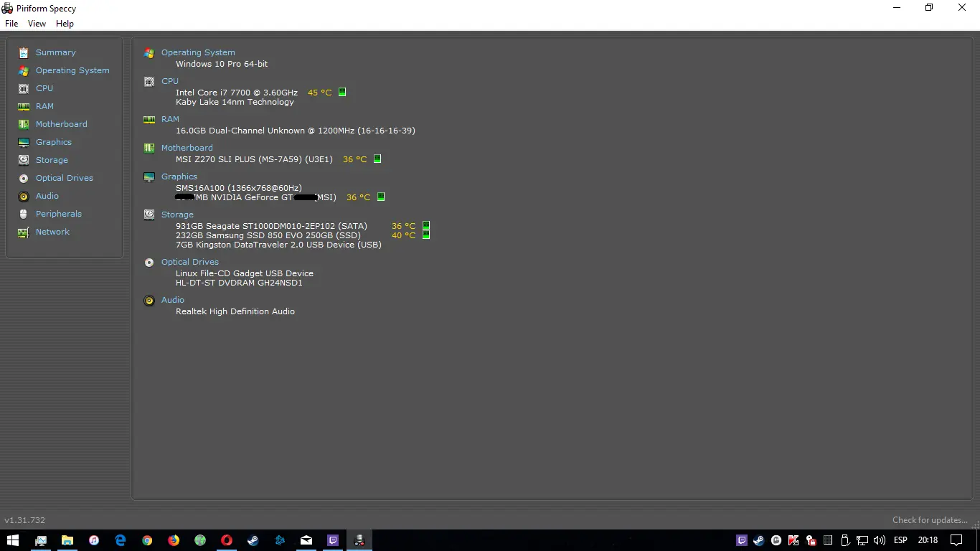Image resolution: width=980 pixels, height=551 pixels.
Task: Click the '16.0GB Dual-Channel Unknown' RAM line
Action: pyautogui.click(x=296, y=131)
